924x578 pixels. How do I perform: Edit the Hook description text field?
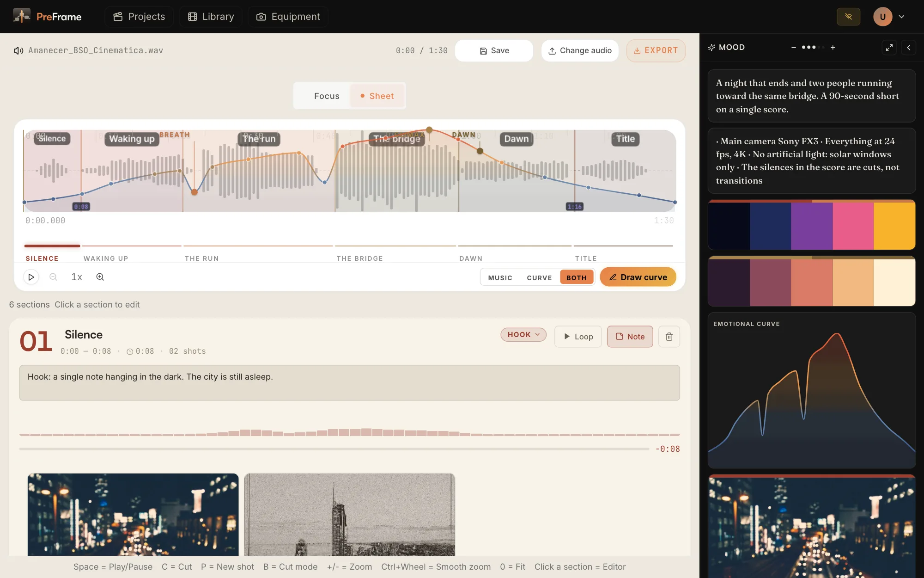tap(349, 383)
